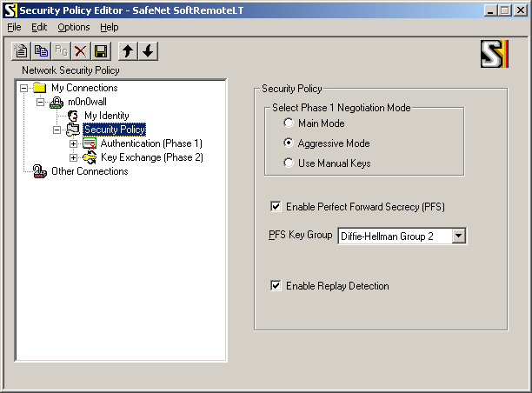The height and width of the screenshot is (393, 532).
Task: Open the PFS Key Group dropdown
Action: pyautogui.click(x=459, y=236)
